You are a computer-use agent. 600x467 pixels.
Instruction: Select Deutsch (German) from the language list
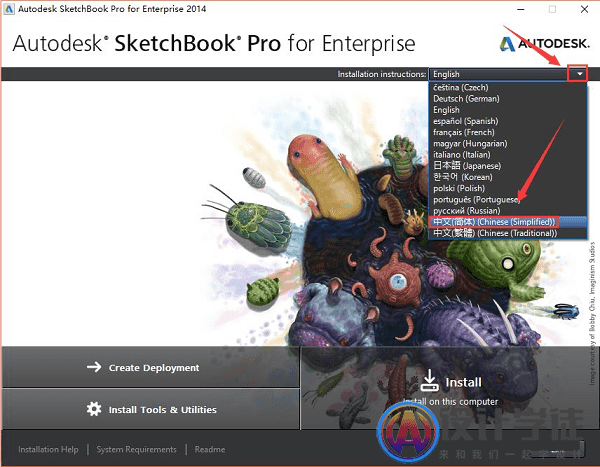[x=507, y=99]
